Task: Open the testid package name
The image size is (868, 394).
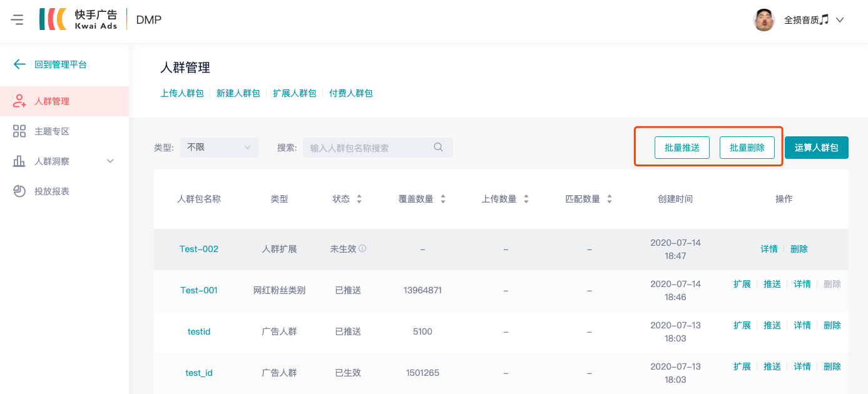Action: [x=199, y=331]
